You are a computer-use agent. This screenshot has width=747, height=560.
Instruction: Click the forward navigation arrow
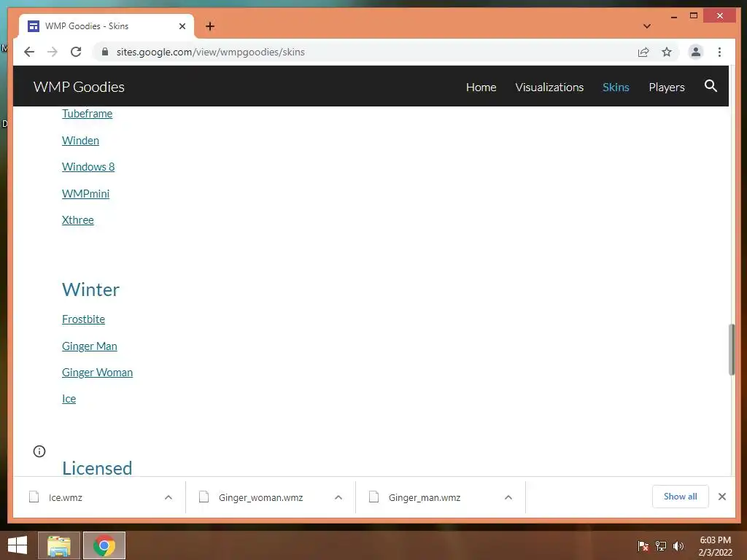[53, 52]
